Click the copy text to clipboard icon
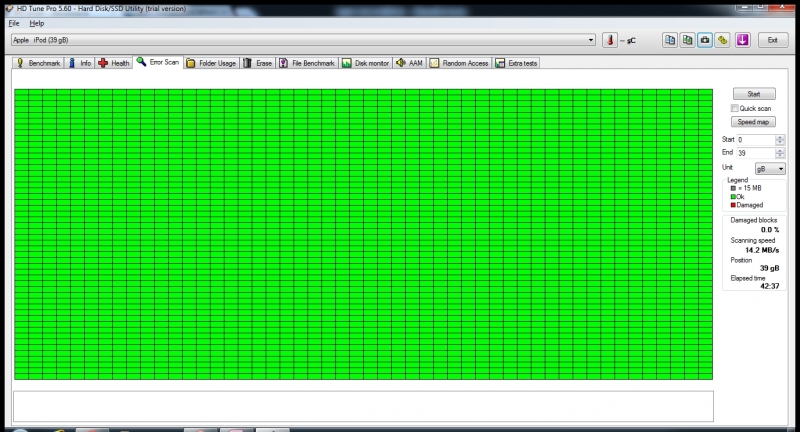This screenshot has width=800, height=432. pyautogui.click(x=671, y=40)
